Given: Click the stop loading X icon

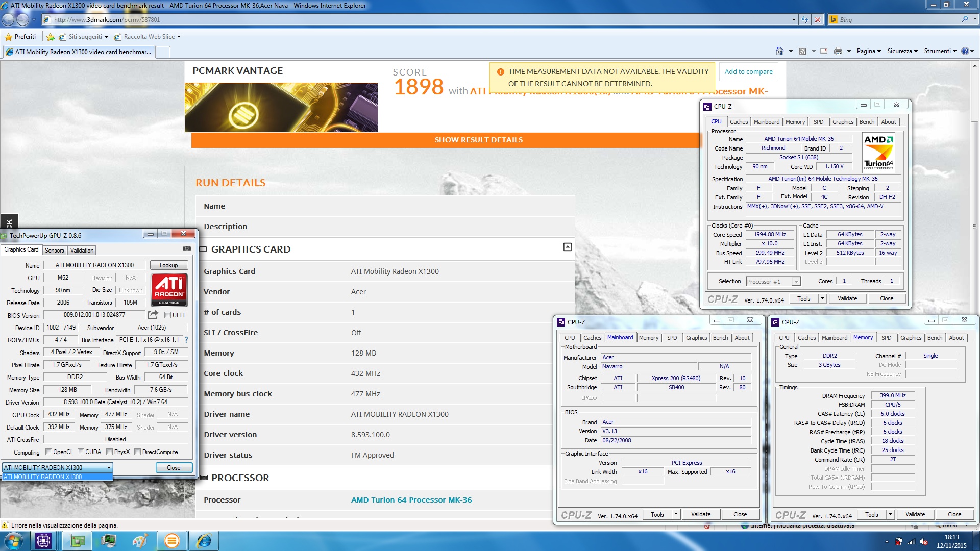Looking at the screenshot, I should coord(818,20).
